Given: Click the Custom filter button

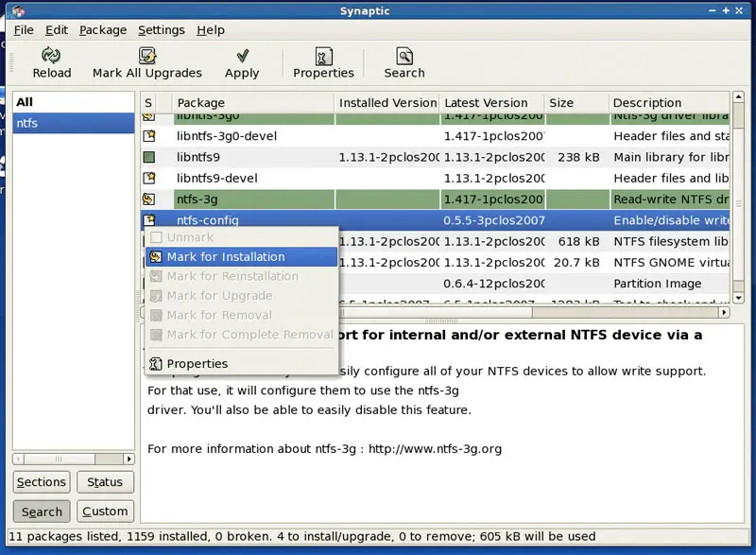Looking at the screenshot, I should (105, 512).
